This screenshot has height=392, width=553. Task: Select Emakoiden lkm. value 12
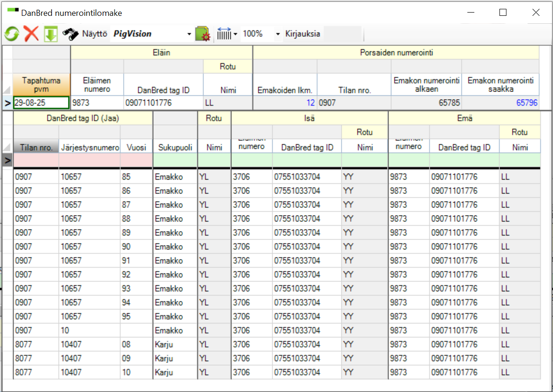[x=285, y=103]
